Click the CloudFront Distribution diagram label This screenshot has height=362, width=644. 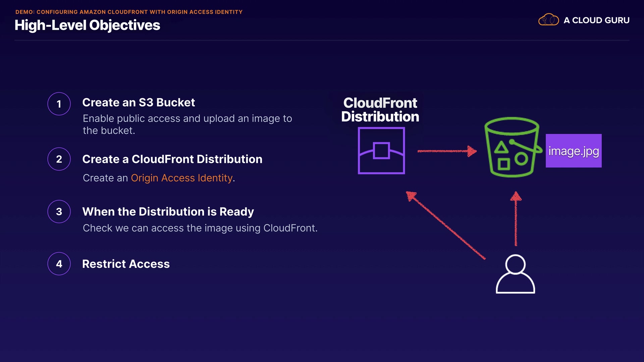380,110
